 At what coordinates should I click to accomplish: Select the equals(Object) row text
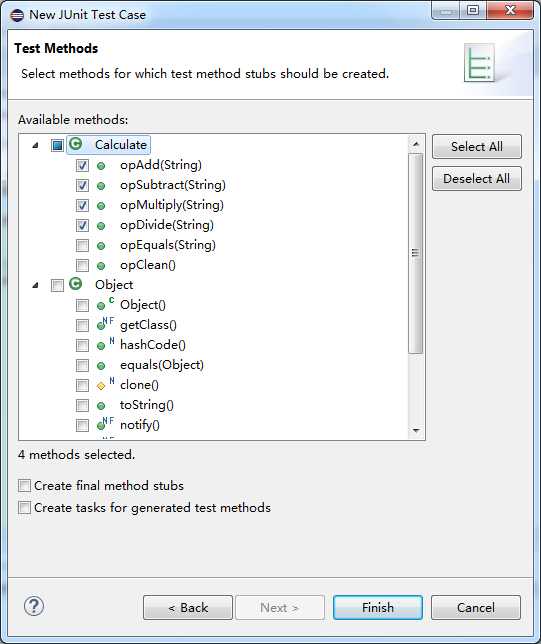[x=162, y=365]
